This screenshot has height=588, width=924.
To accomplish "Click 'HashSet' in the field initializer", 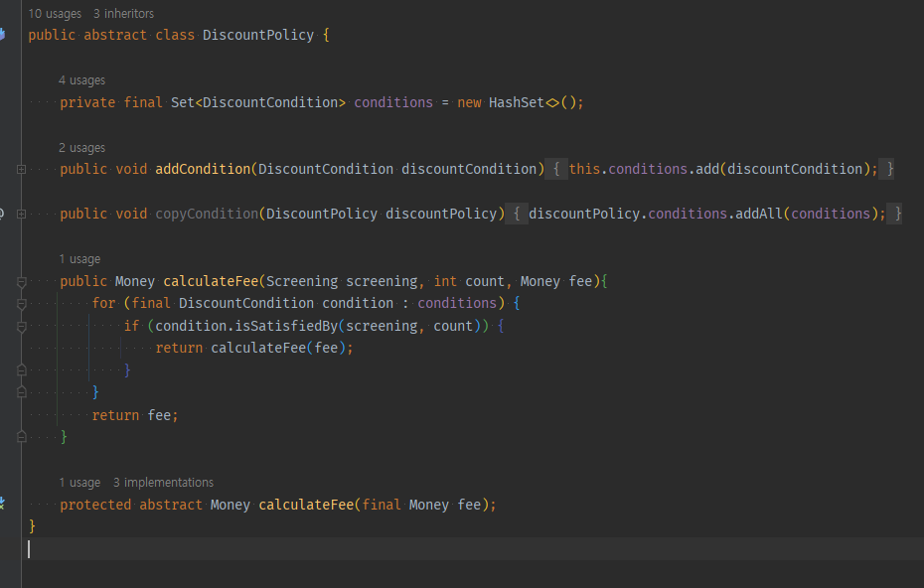I will (517, 102).
